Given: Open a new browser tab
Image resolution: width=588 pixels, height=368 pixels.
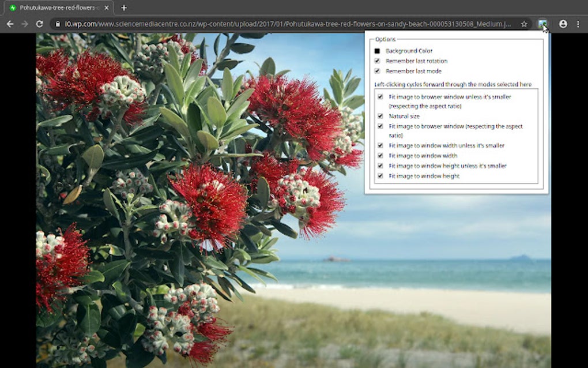Looking at the screenshot, I should tap(123, 8).
